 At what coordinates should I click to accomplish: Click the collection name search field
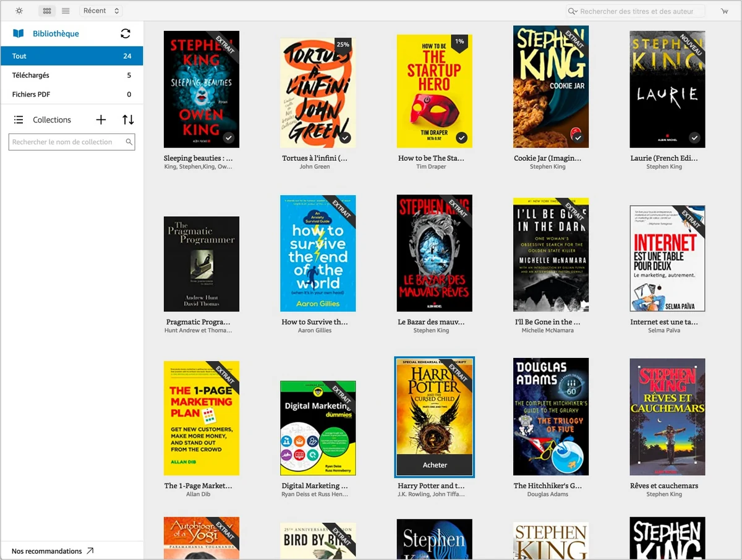pyautogui.click(x=72, y=142)
